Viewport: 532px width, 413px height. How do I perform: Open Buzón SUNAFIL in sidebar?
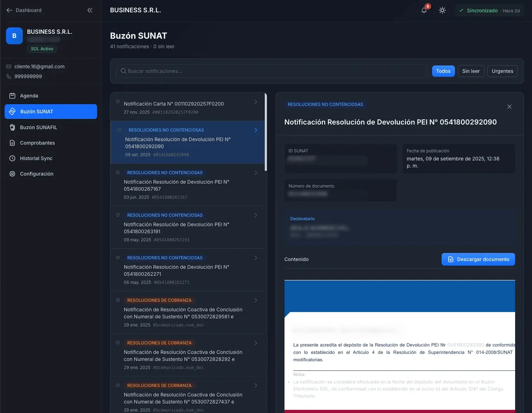click(38, 127)
